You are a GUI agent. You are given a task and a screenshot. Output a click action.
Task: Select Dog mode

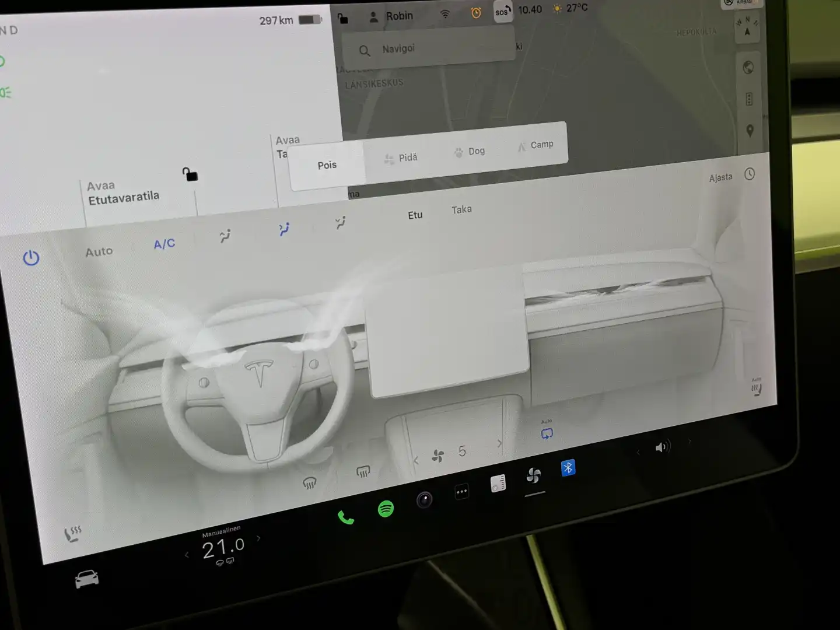pos(470,151)
